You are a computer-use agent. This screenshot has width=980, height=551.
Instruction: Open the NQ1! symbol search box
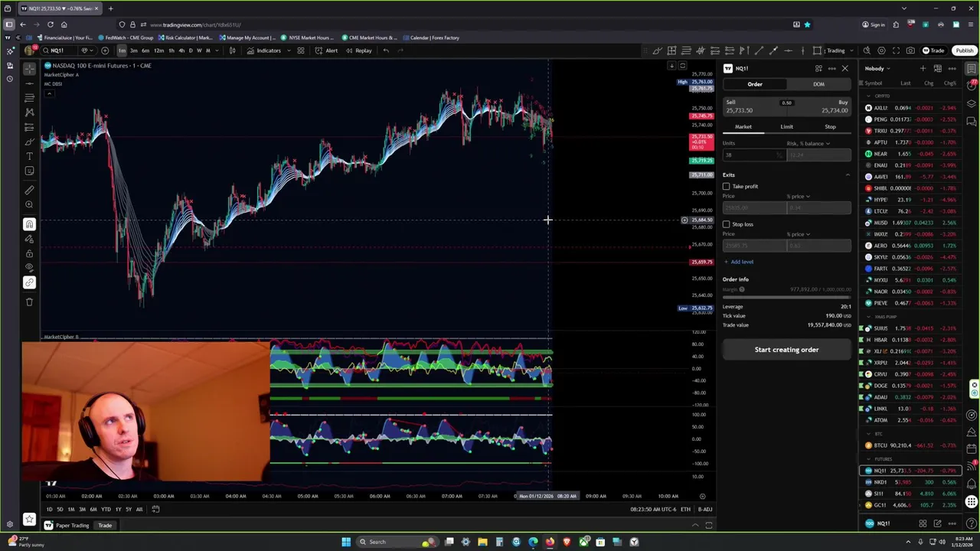57,51
